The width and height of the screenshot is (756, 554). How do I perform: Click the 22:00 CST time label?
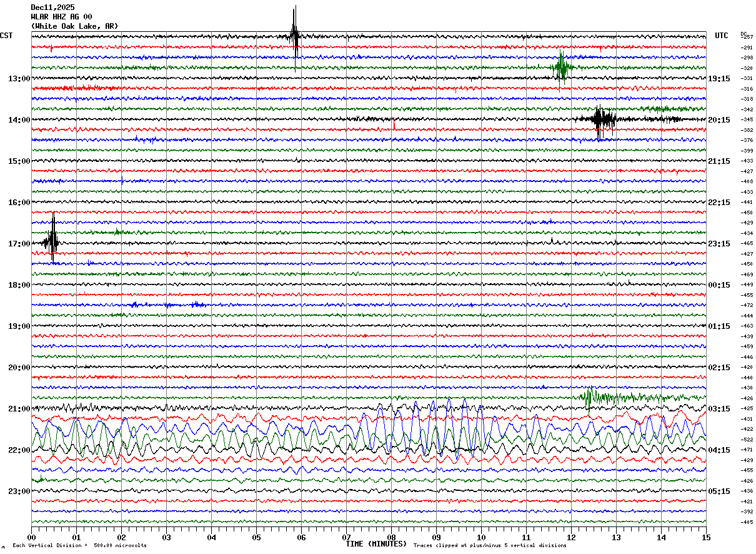pos(19,450)
